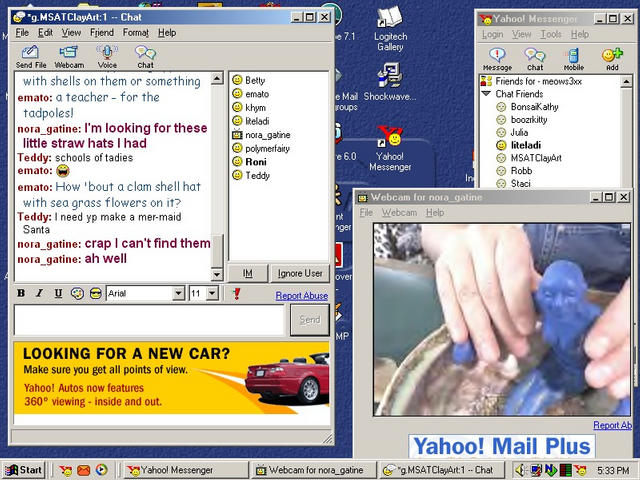Open Tools menu in Yahoo! Messenger

551,34
